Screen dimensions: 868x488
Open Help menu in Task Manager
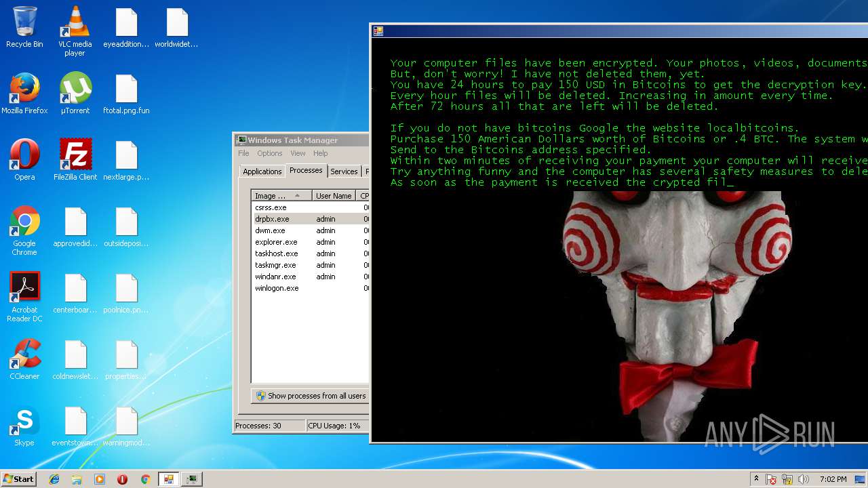tap(321, 153)
